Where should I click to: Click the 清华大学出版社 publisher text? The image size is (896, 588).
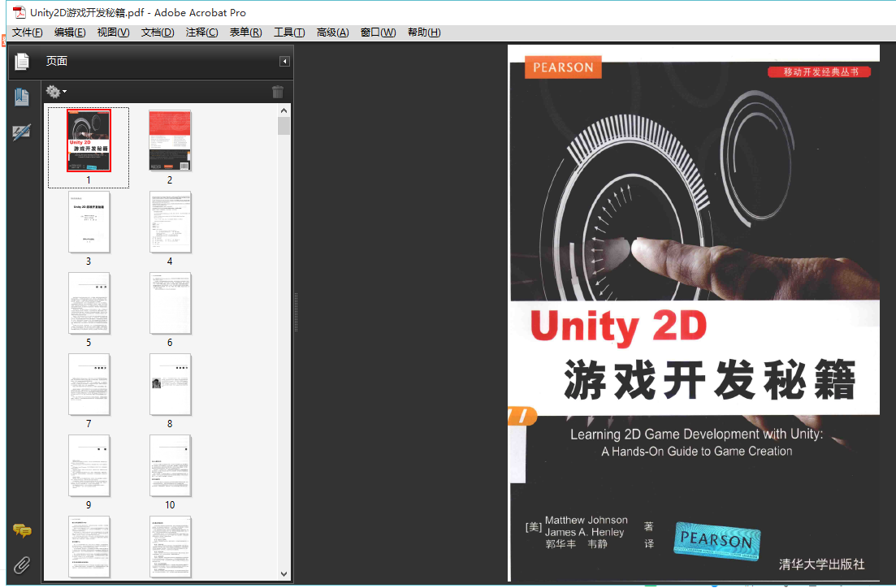821,564
